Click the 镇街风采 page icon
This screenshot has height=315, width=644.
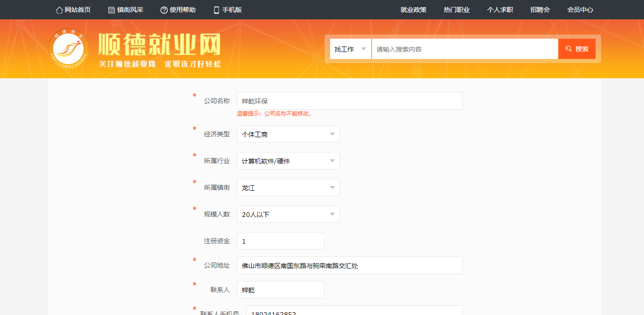[x=111, y=10]
